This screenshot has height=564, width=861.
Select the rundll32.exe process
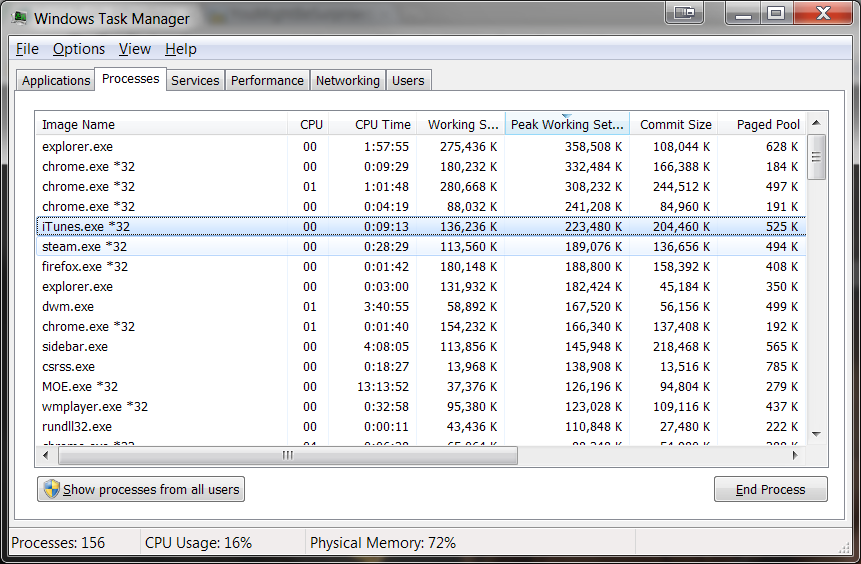pos(421,426)
